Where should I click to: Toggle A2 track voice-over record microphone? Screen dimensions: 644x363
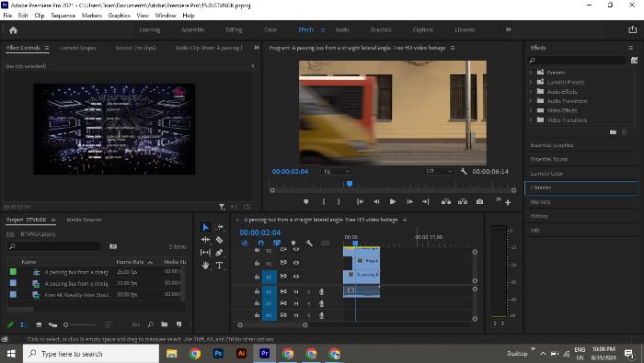[322, 303]
